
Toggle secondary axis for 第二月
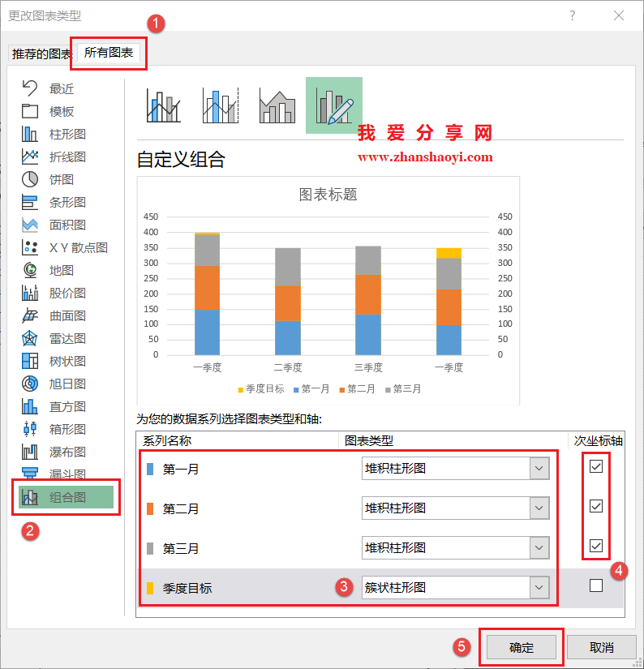(x=596, y=506)
